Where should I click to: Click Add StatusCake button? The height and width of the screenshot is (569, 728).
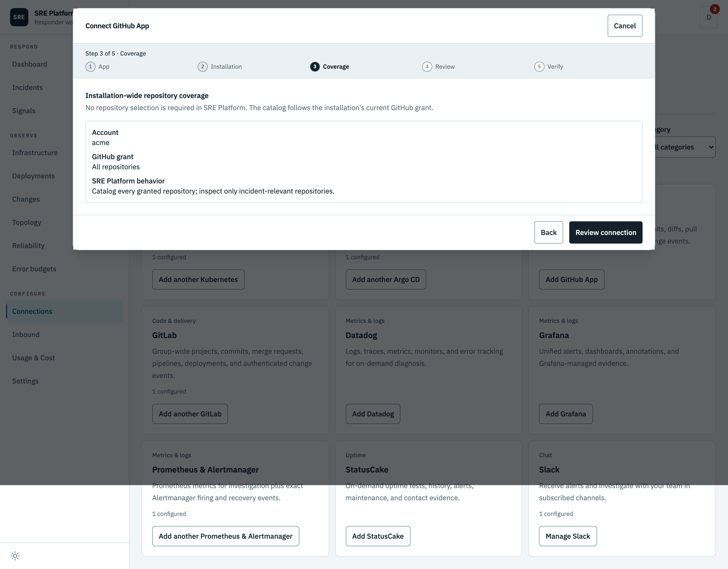[x=378, y=536]
